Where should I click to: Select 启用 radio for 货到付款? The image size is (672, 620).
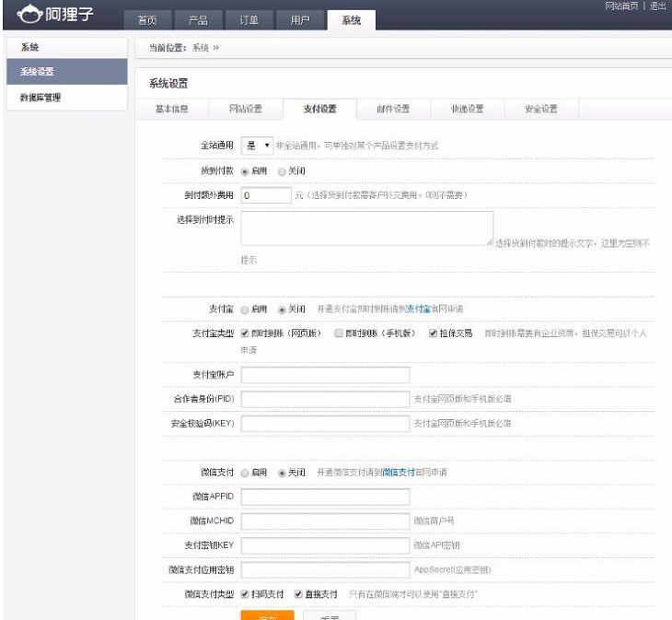click(245, 171)
